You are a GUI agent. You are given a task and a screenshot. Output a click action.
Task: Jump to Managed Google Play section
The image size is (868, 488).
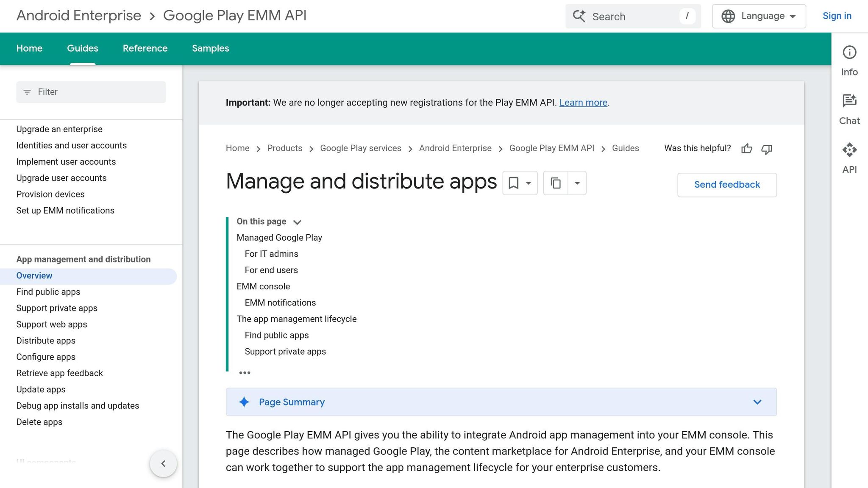(x=279, y=238)
